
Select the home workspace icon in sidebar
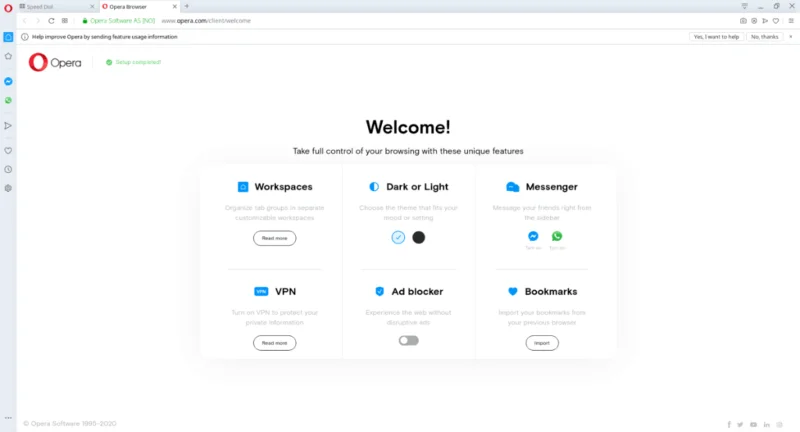[x=8, y=37]
